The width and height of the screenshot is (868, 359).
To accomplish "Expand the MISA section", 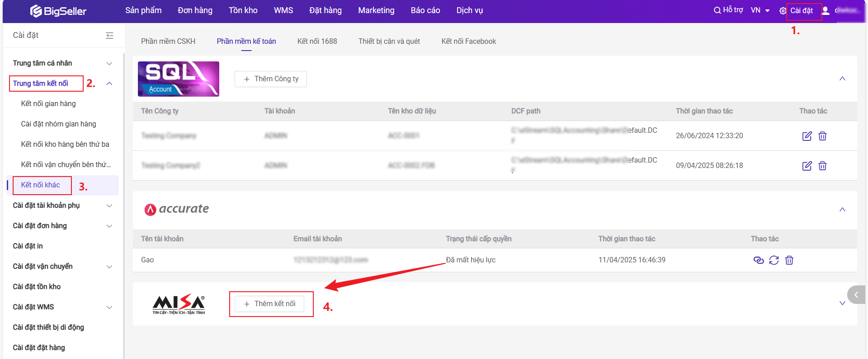I will pos(842,303).
